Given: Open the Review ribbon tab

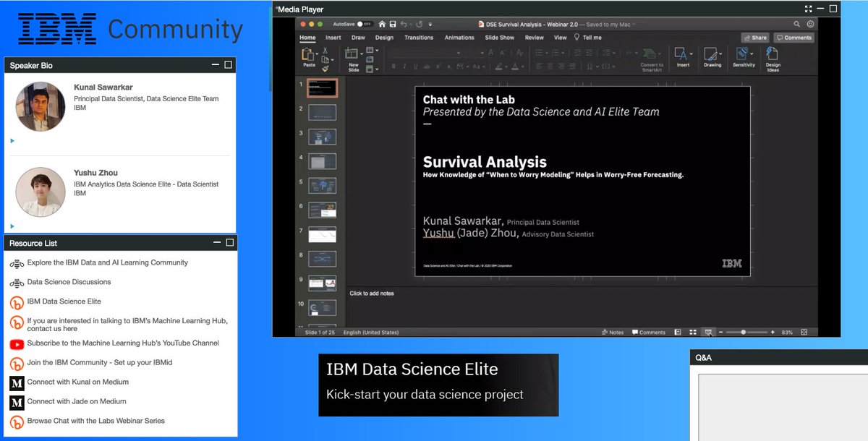Looking at the screenshot, I should tap(535, 38).
